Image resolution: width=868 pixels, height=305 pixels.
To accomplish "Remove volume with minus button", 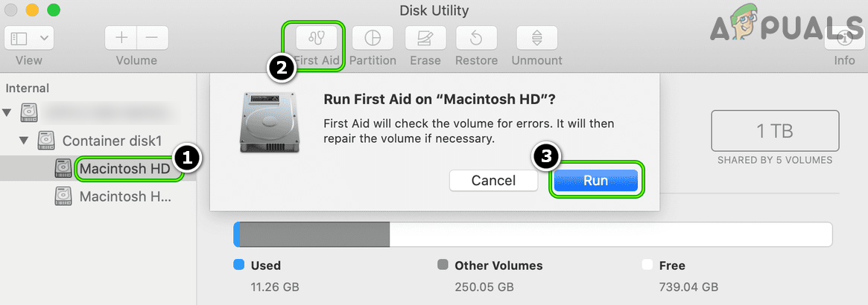I will coord(151,37).
